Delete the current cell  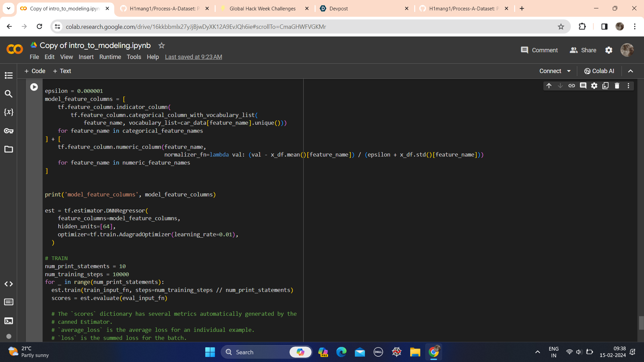(617, 86)
